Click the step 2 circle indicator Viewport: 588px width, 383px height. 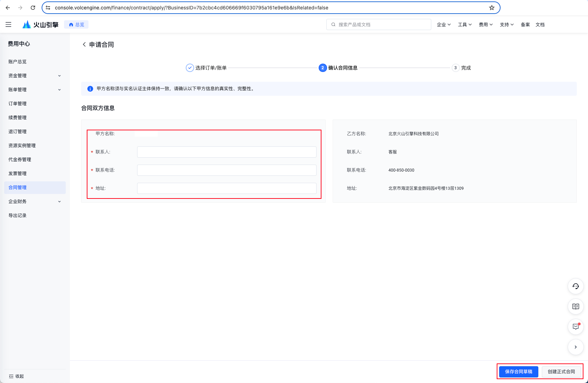323,68
